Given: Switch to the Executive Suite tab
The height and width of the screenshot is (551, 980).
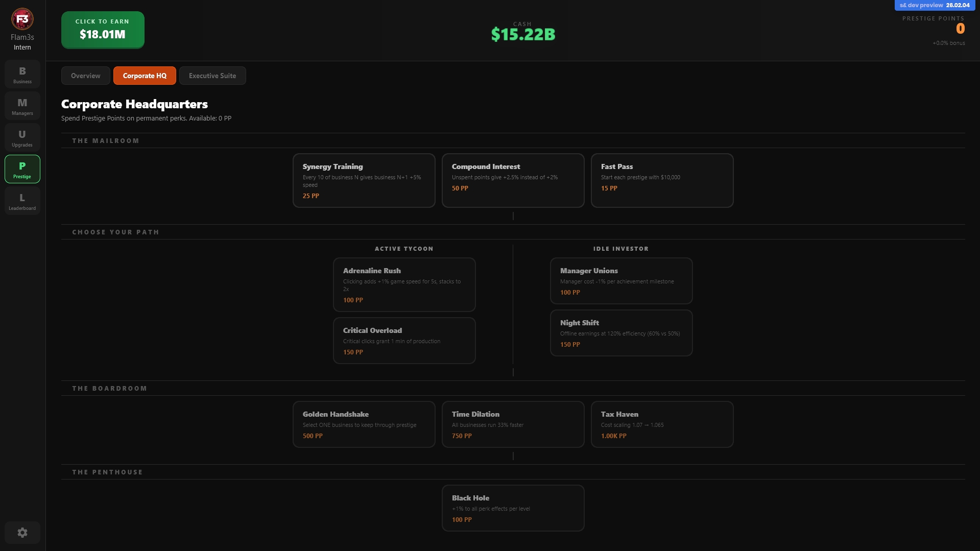Looking at the screenshot, I should 212,76.
